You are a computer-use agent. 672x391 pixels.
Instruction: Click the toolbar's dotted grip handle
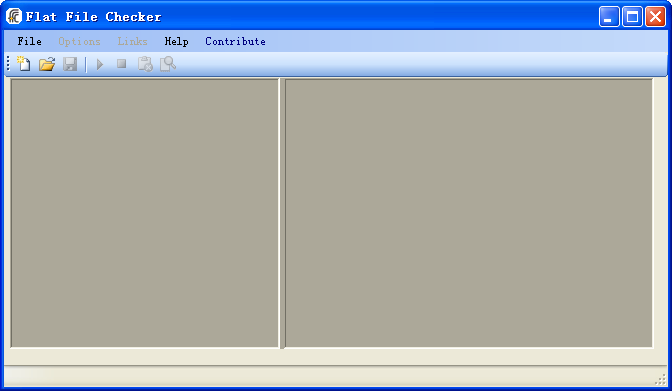click(8, 63)
